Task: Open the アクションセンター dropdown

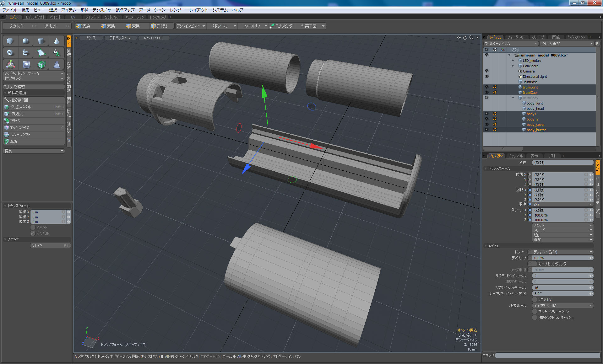Action: coord(190,26)
